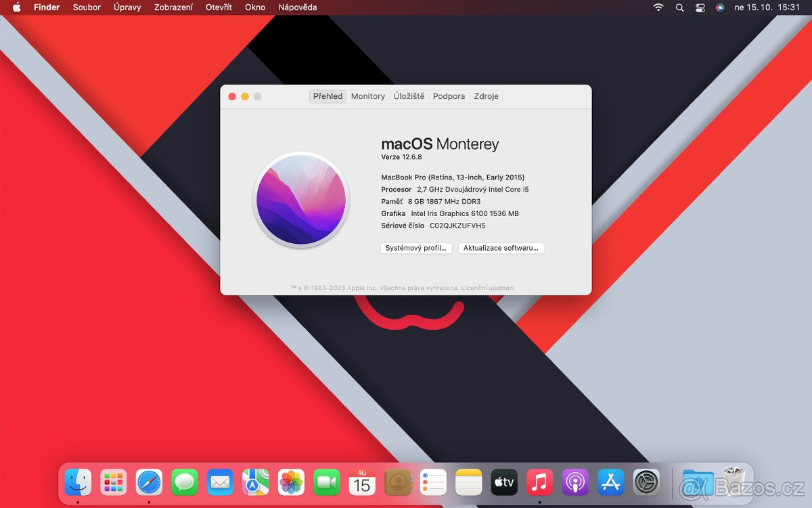Open the Mail app

(x=219, y=482)
